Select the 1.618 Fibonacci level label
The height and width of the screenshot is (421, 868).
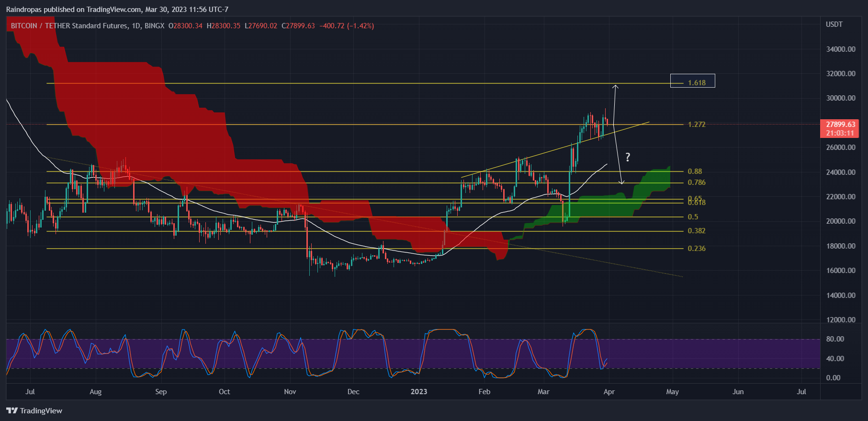click(x=697, y=83)
